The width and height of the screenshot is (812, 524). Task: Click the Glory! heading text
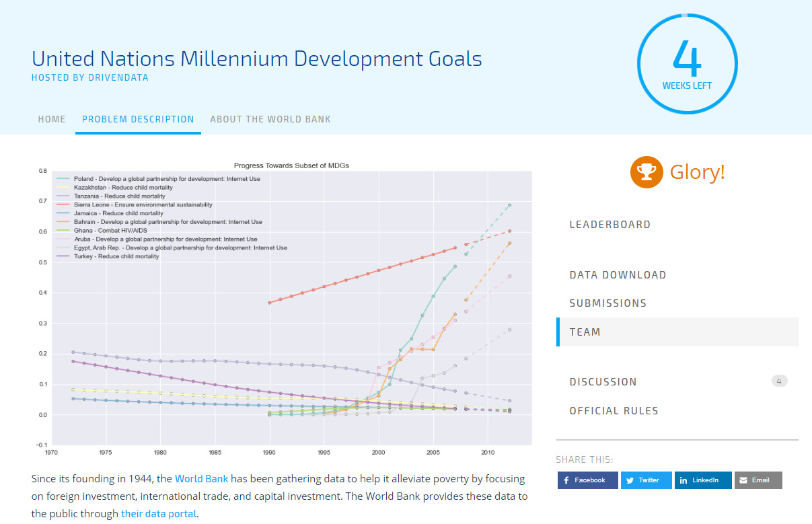(x=698, y=172)
